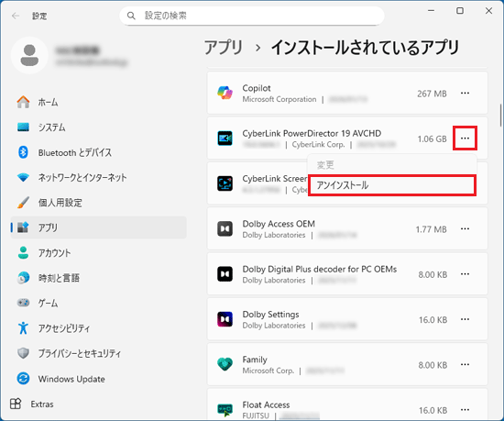Open the user account avatar

coord(29,55)
